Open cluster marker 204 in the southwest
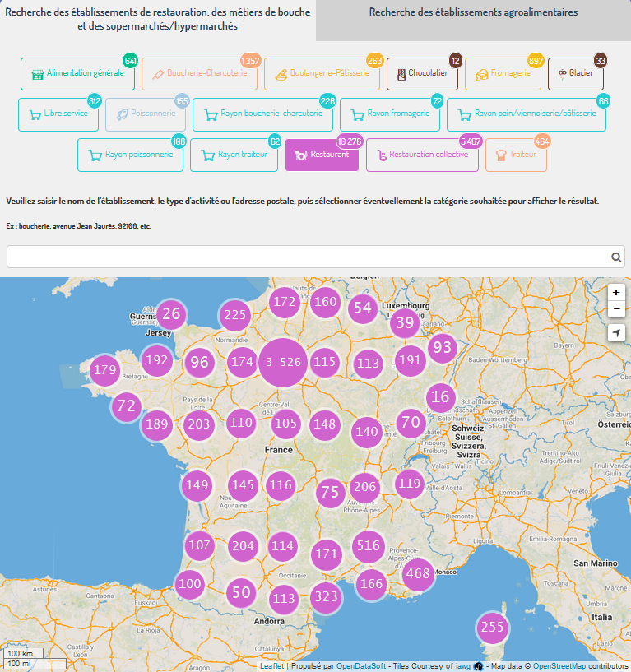This screenshot has width=631, height=672. tap(243, 546)
